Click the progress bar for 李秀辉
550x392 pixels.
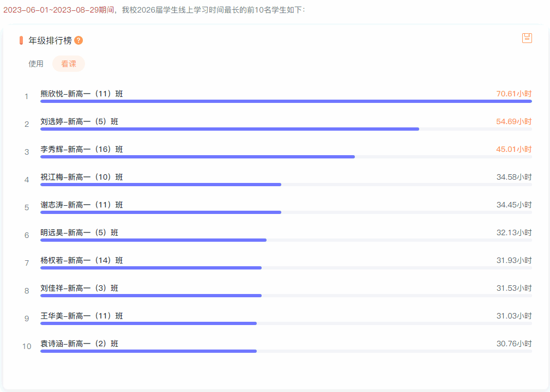click(286, 157)
